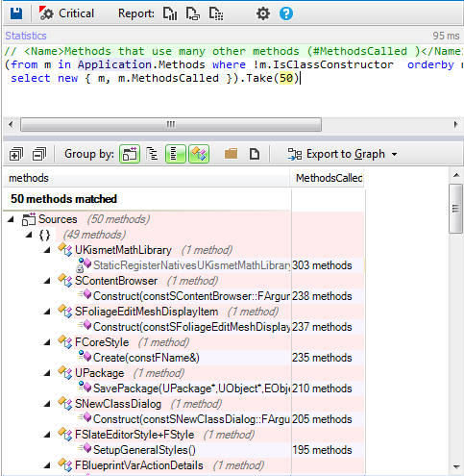The image size is (464, 476).
Task: Click the second Report export icon
Action: point(193,13)
